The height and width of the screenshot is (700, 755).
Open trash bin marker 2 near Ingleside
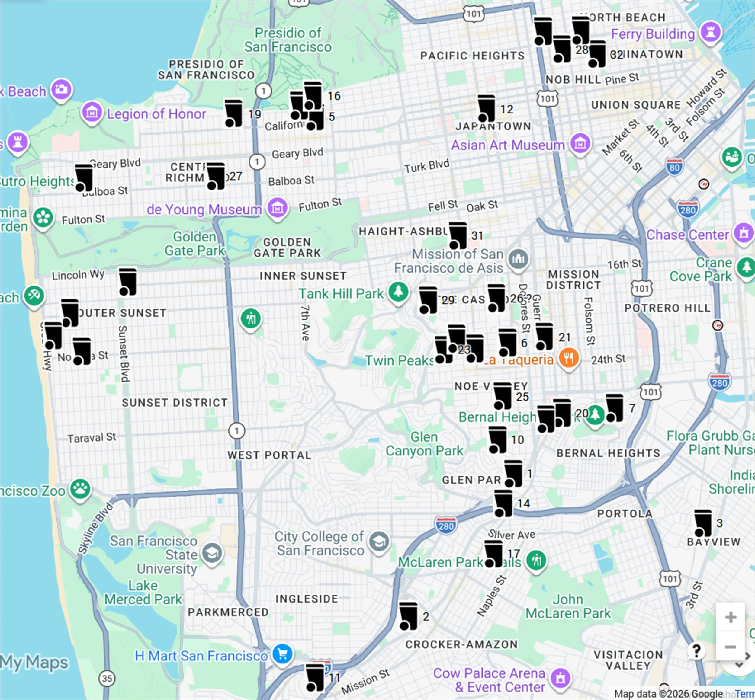coord(408,616)
